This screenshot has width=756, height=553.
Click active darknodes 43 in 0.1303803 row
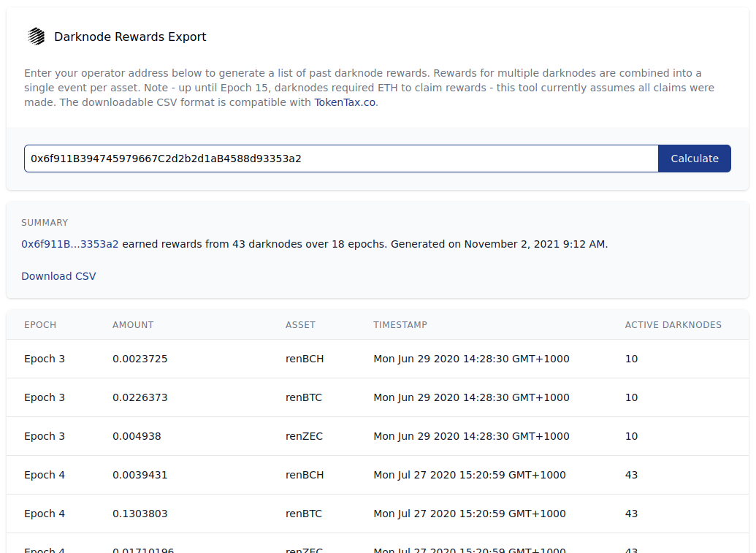coord(631,514)
